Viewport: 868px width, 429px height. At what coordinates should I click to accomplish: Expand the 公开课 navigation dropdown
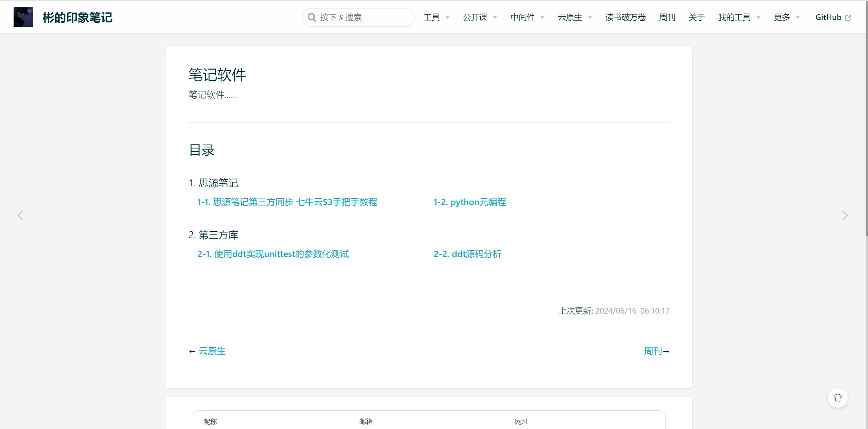480,17
